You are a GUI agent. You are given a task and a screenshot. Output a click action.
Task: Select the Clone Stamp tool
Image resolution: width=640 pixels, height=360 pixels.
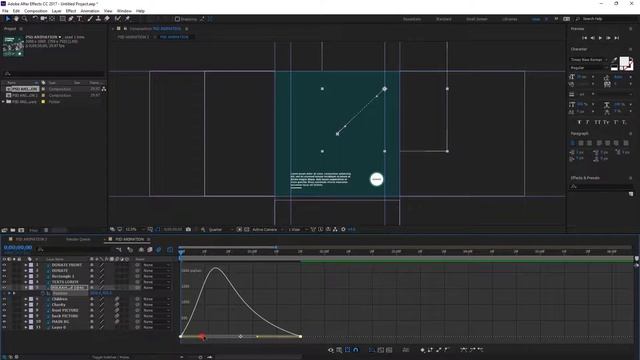[x=98, y=19]
